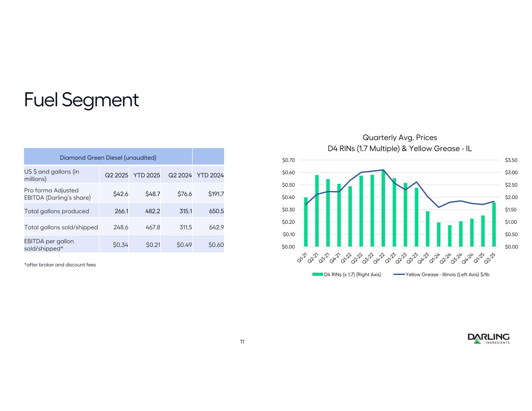
Task: Select the Fuel Segment slide title
Action: [81, 100]
